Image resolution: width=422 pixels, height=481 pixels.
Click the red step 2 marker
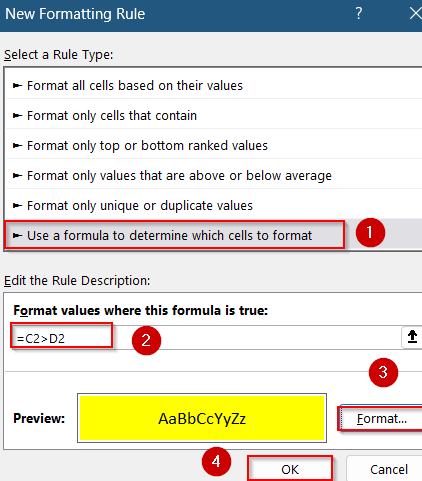(x=146, y=340)
